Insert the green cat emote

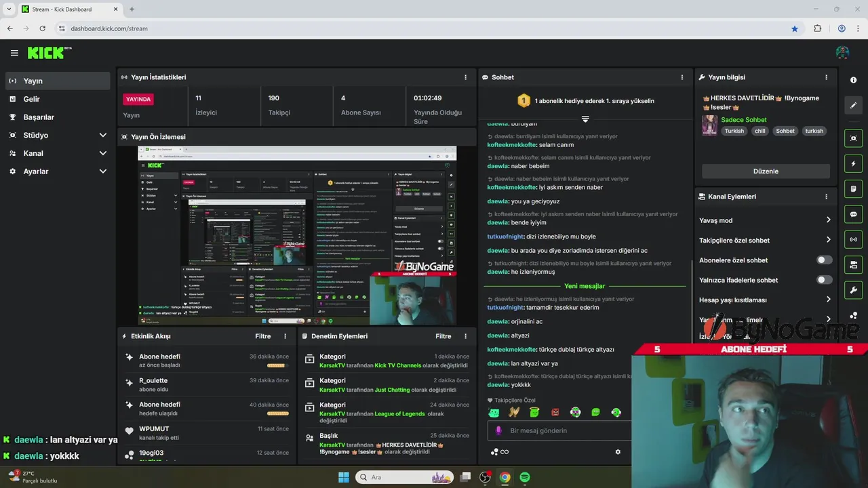click(494, 412)
